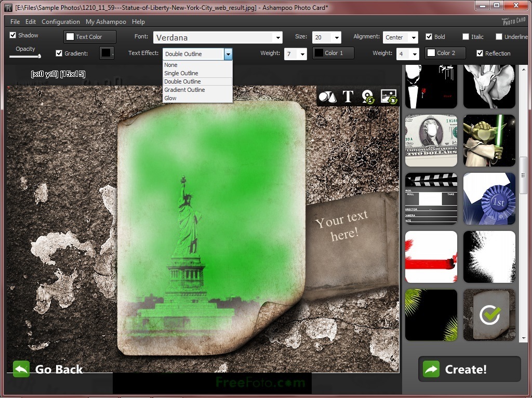Viewport: 532px width, 398px height.
Task: Click the replace photo icon with green arrows
Action: coord(389,97)
